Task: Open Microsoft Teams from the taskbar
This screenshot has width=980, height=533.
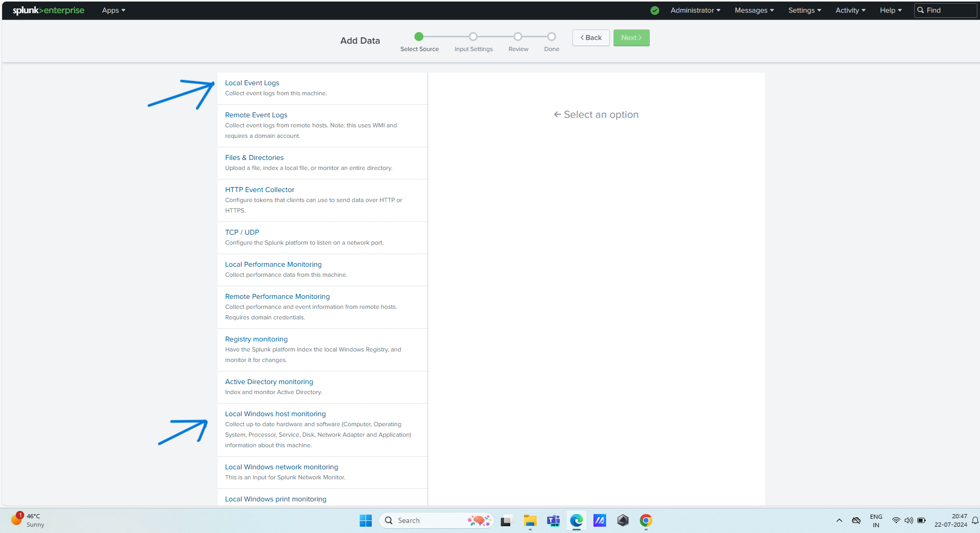Action: 553,520
